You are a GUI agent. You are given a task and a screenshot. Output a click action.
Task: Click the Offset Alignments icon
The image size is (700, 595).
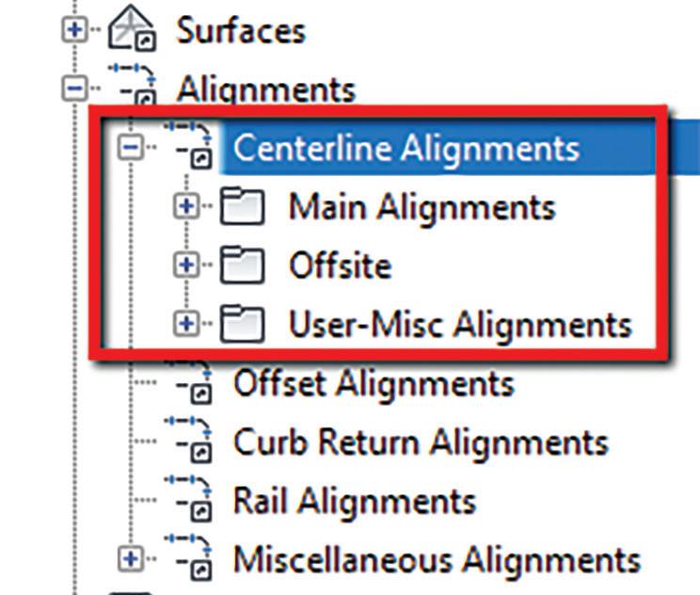[188, 382]
